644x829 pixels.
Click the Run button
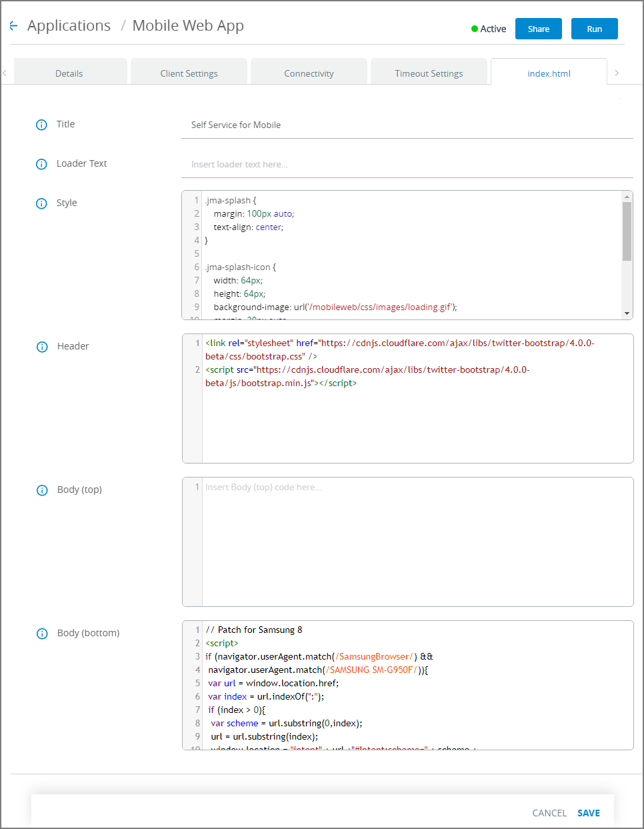[594, 29]
